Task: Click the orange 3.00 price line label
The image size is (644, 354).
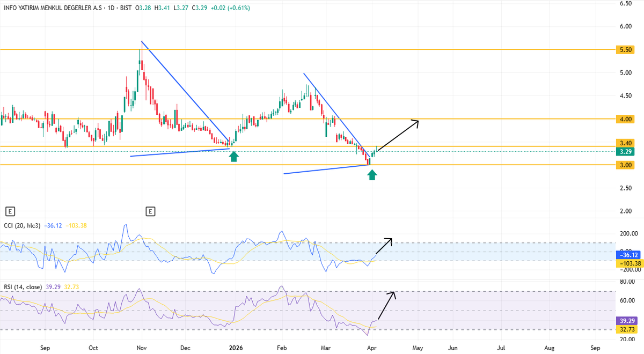Action: point(625,165)
